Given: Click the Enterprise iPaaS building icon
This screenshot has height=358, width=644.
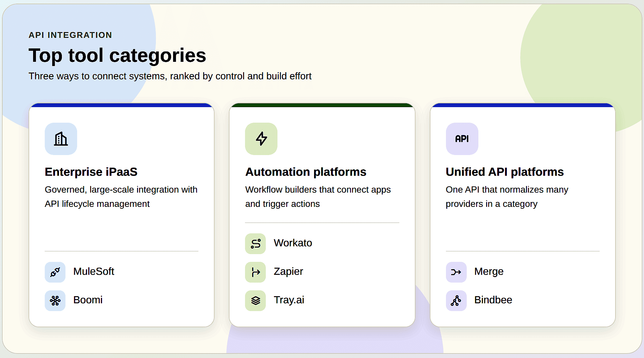Looking at the screenshot, I should click(61, 139).
